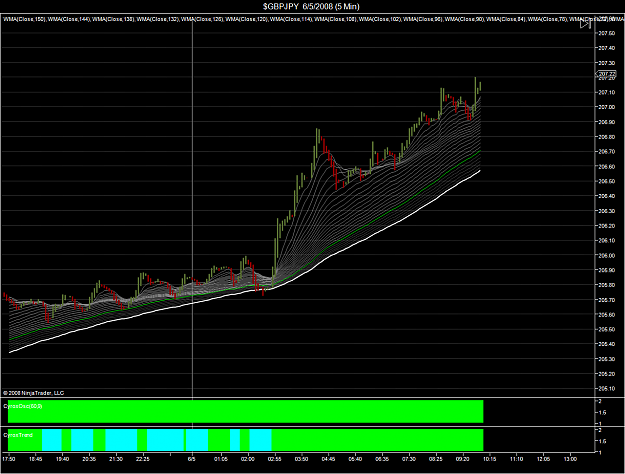Click the 13:00 time axis label
The image size is (625, 474).
pyautogui.click(x=570, y=459)
